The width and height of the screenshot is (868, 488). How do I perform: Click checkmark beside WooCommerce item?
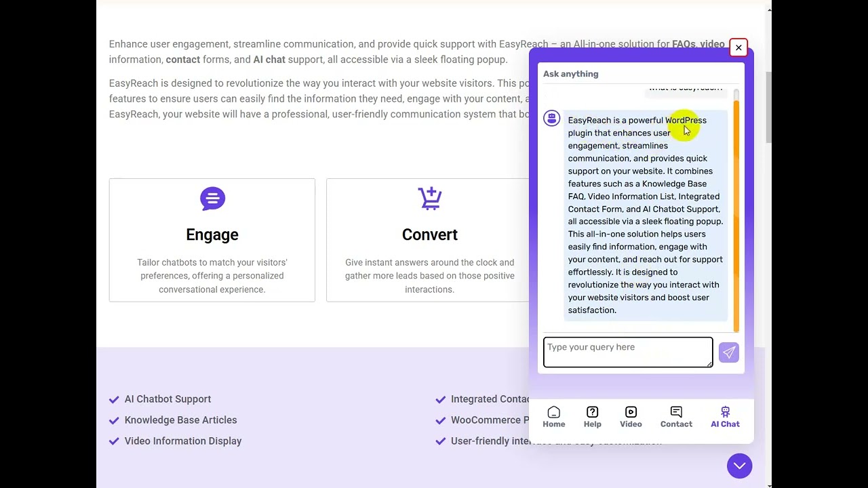tap(441, 420)
